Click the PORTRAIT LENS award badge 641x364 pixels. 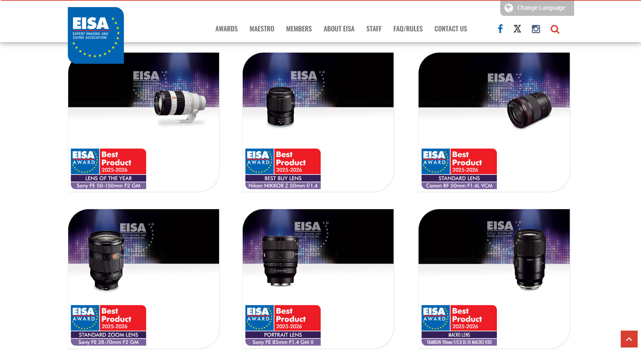point(283,325)
